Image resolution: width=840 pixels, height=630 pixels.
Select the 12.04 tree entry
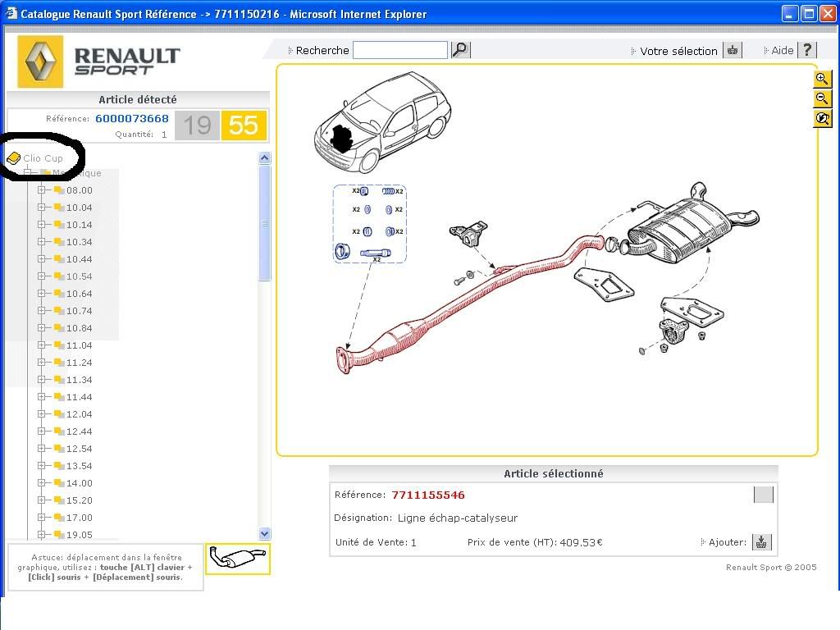[80, 414]
